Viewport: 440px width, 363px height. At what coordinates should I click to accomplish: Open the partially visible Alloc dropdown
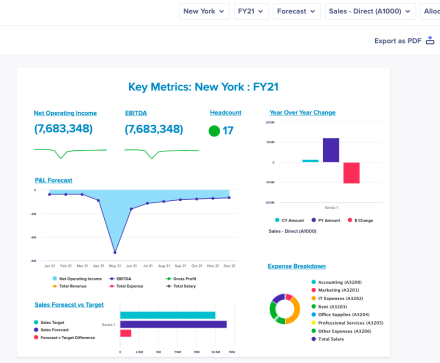(430, 11)
